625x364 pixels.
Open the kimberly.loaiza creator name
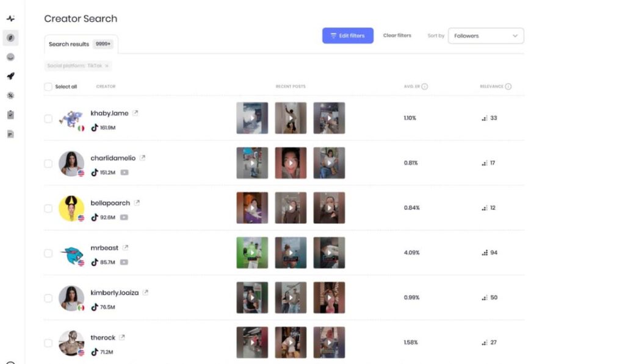(114, 293)
